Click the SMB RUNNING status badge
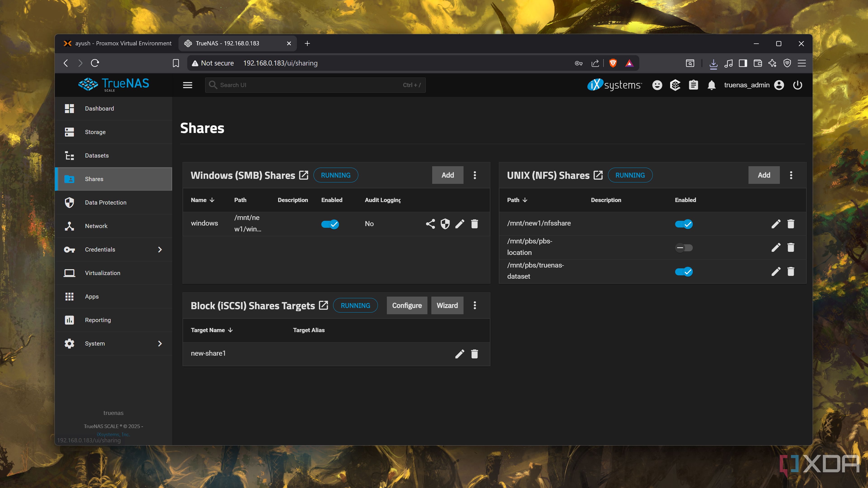Viewport: 868px width, 488px height. coord(336,175)
